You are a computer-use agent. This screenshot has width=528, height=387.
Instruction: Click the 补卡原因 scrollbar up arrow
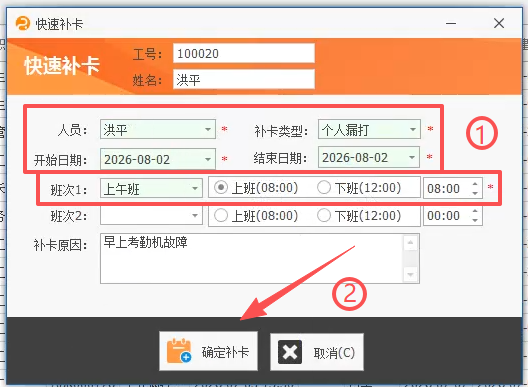[410, 243]
